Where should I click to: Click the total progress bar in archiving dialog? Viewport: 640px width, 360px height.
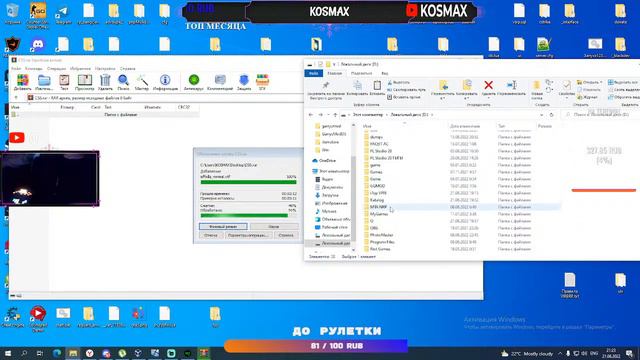(248, 215)
